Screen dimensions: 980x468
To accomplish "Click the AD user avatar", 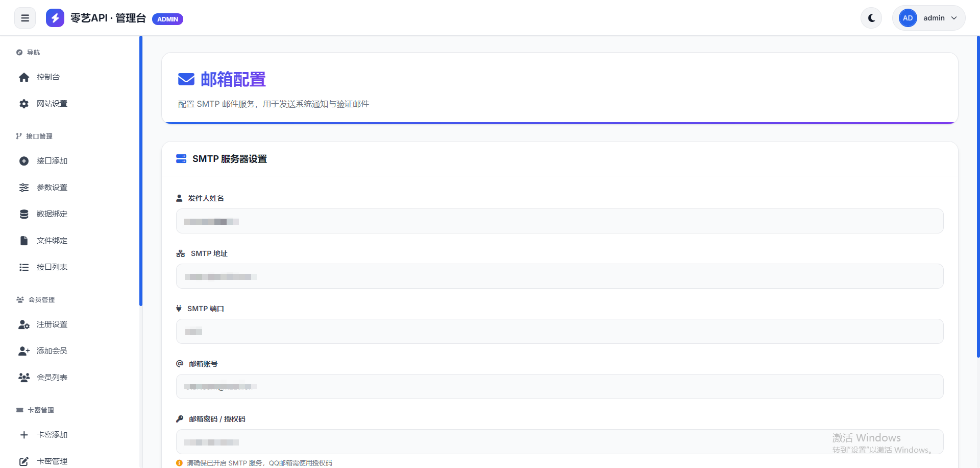I will (x=908, y=18).
